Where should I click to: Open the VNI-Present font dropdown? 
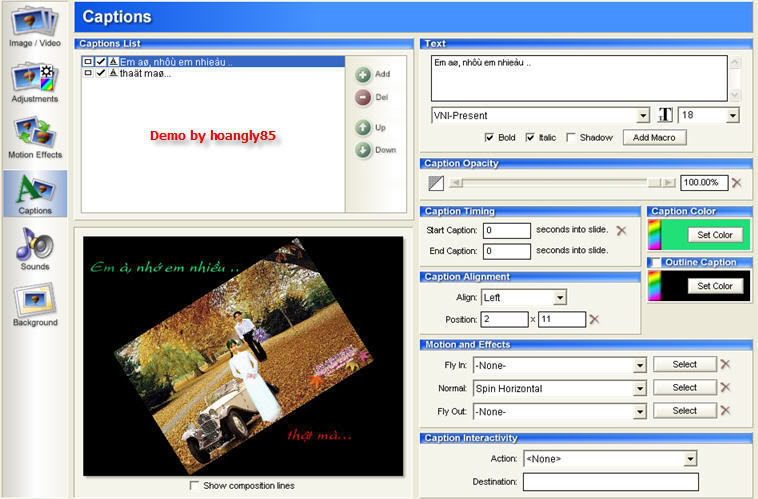click(x=642, y=116)
